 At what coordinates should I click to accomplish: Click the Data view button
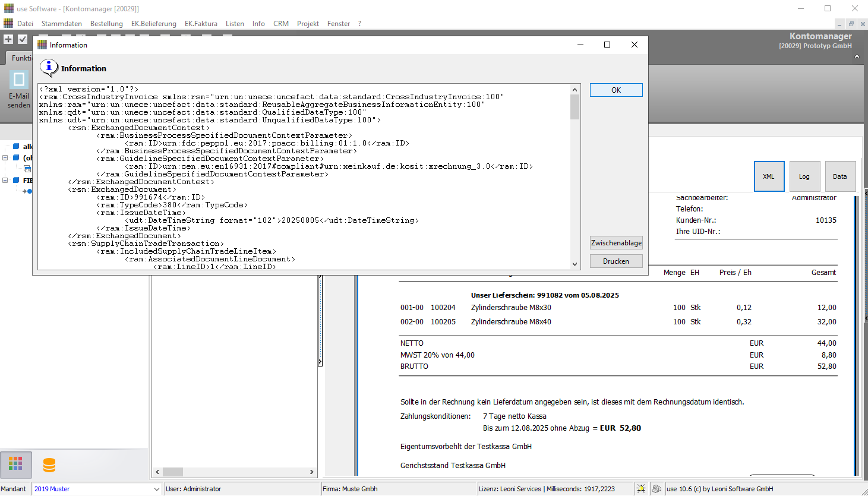point(840,176)
